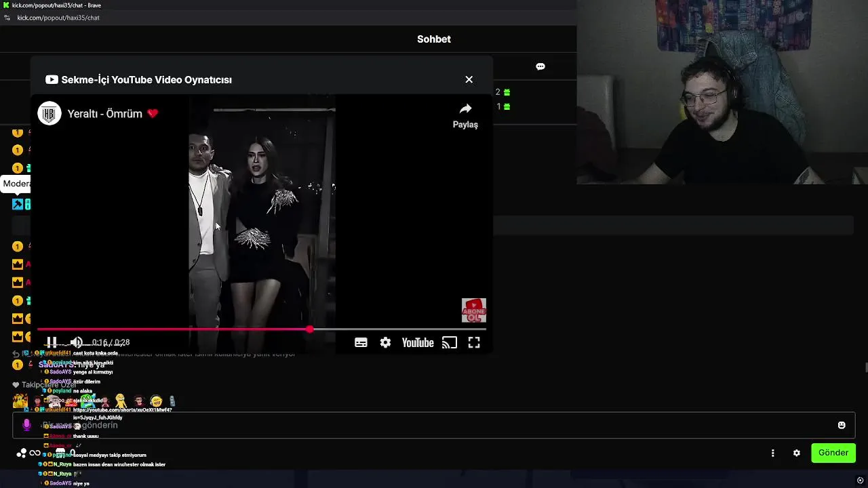Open YouTube player settings gear

coord(385,343)
